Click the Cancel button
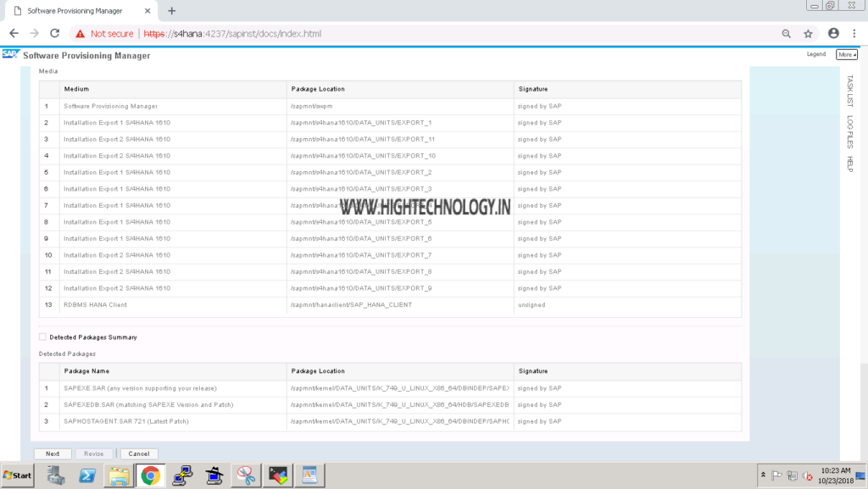 pos(139,453)
